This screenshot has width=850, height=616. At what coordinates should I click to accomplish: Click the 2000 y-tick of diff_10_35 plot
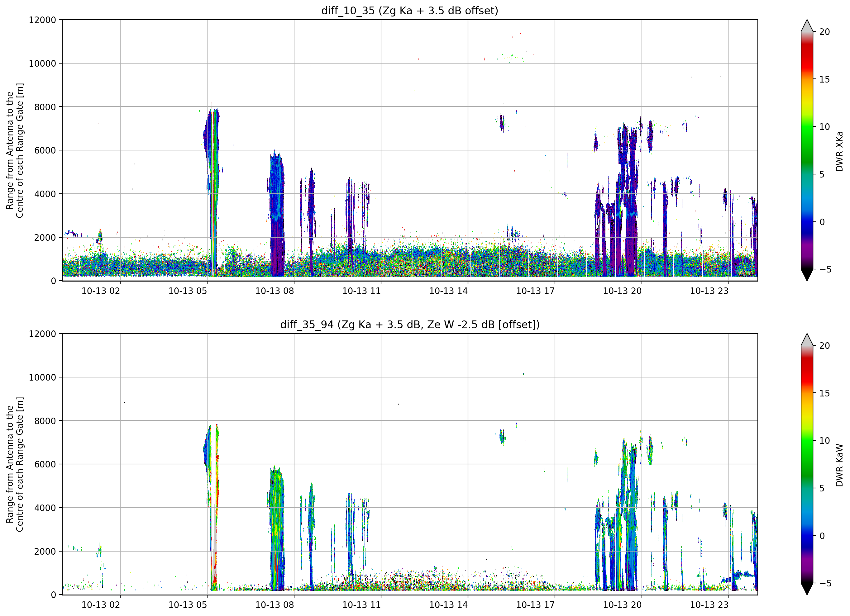pyautogui.click(x=45, y=238)
